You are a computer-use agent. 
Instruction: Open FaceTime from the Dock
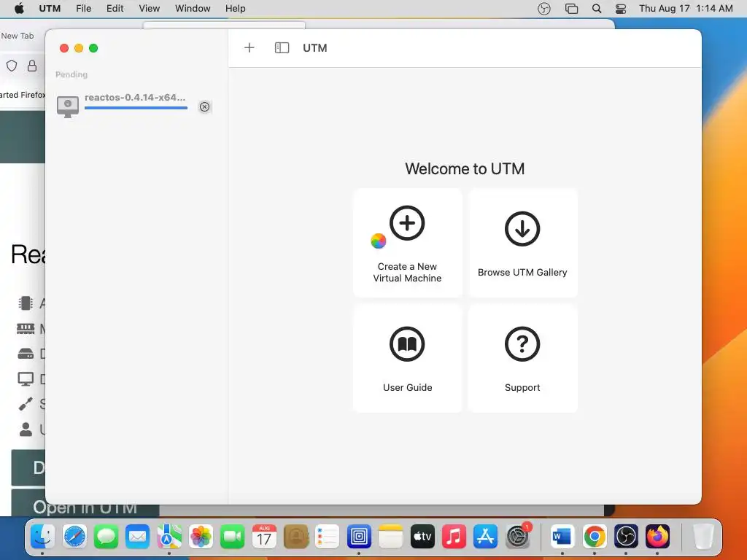click(x=233, y=537)
